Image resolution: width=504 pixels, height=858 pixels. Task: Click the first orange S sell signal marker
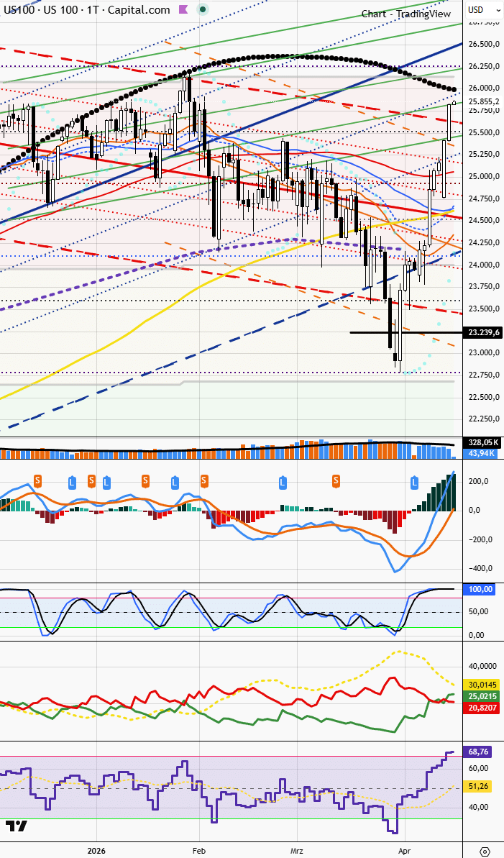tap(38, 480)
